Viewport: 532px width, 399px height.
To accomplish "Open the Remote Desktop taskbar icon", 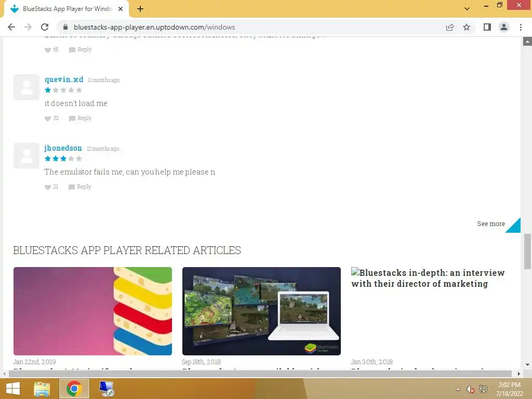I will click(x=106, y=389).
